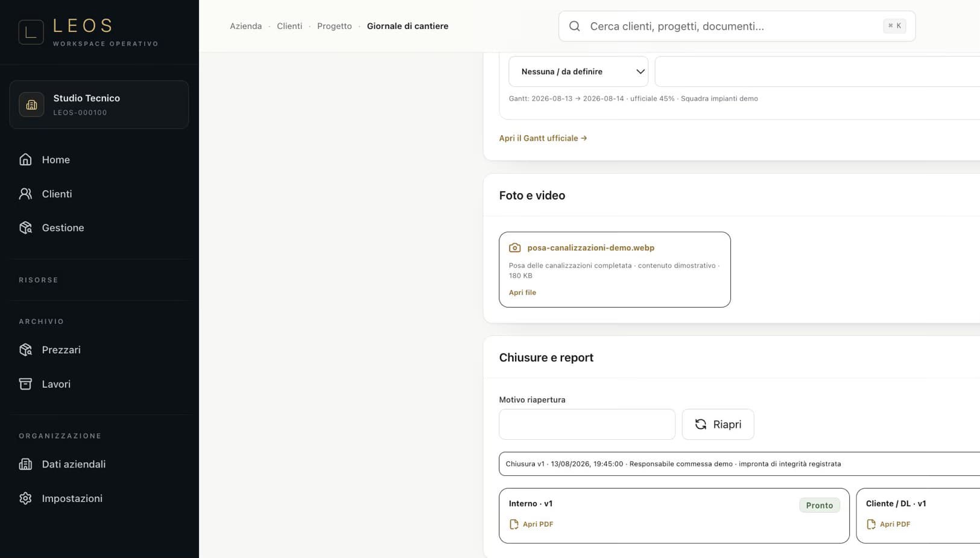Image resolution: width=980 pixels, height=558 pixels.
Task: Click the Pronto status badge
Action: 820,505
